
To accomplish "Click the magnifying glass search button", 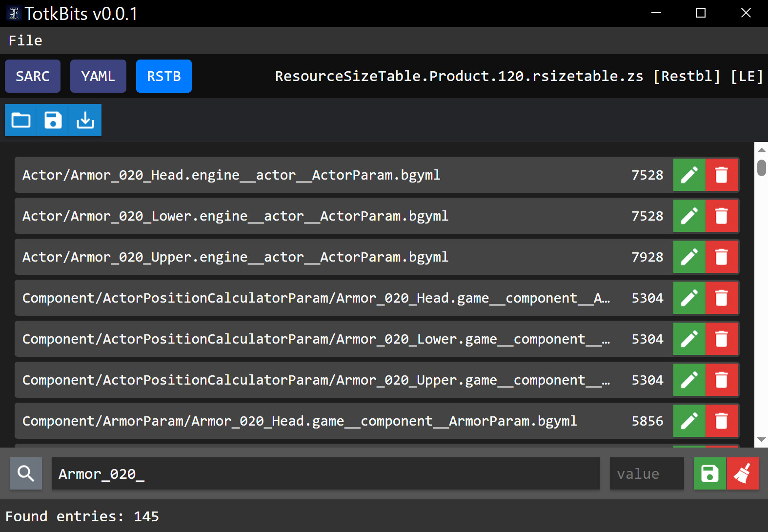I will point(26,473).
